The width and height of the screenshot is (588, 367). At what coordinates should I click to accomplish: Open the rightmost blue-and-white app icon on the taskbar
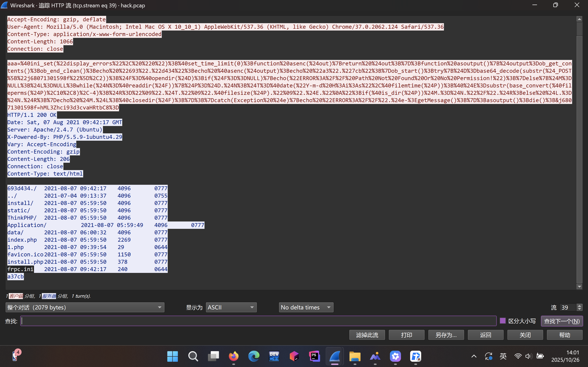(415, 356)
